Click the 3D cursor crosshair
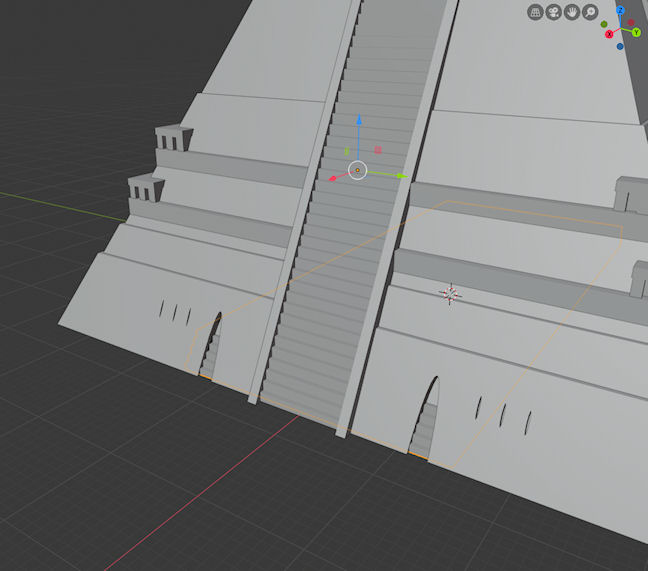648x571 pixels. [450, 293]
